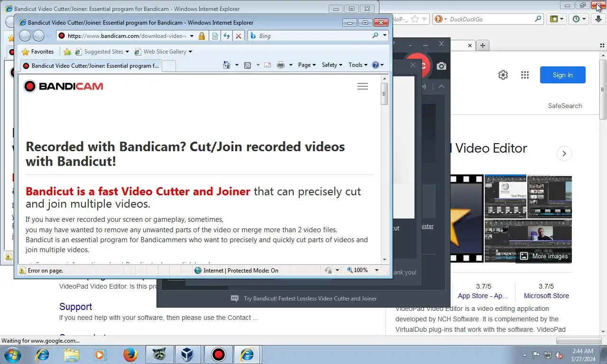This screenshot has height=364, width=607.
Task: Click the Bandicam record icon on taskbar
Action: point(218,355)
